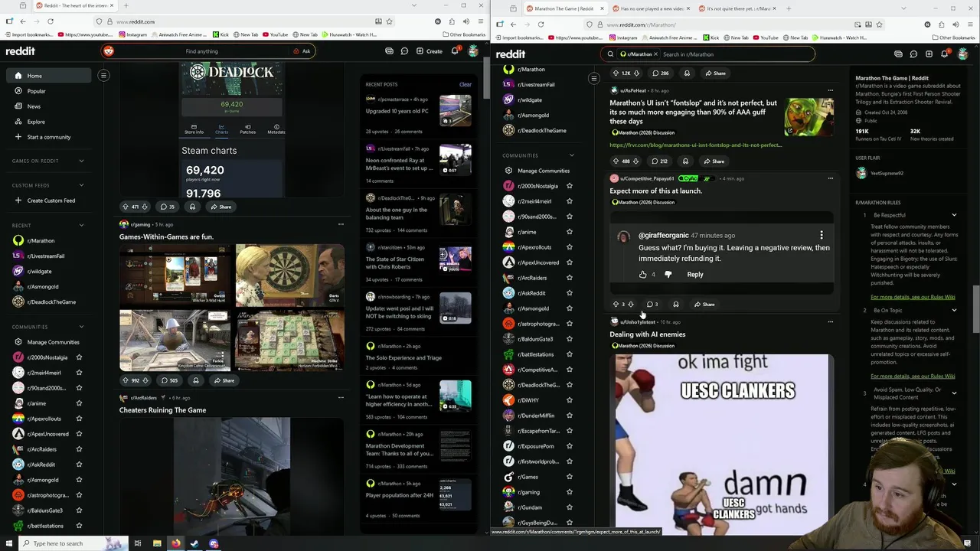Favorite r/2000sNostalgia star in left window
This screenshot has height=551, width=980.
(79, 357)
